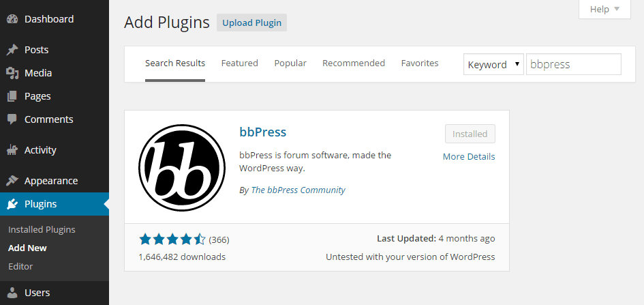The image size is (644, 305).
Task: Click the bbPress forum software description
Action: (x=316, y=162)
